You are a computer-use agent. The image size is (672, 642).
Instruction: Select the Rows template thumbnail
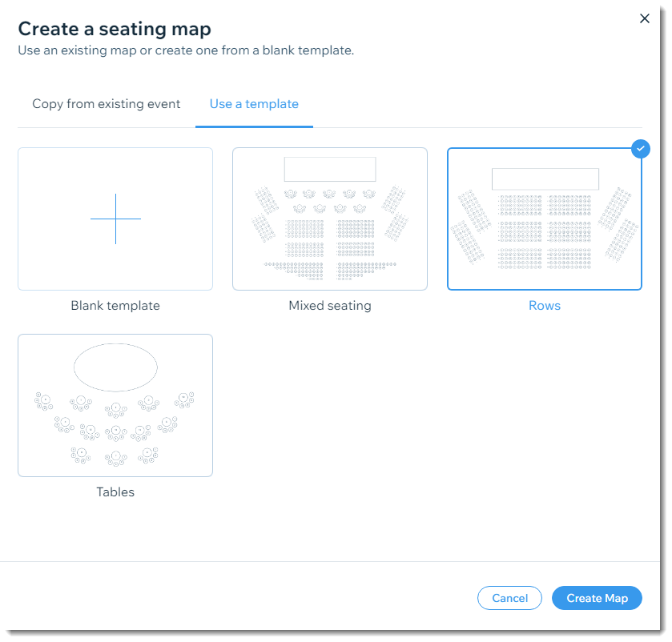[x=545, y=219]
